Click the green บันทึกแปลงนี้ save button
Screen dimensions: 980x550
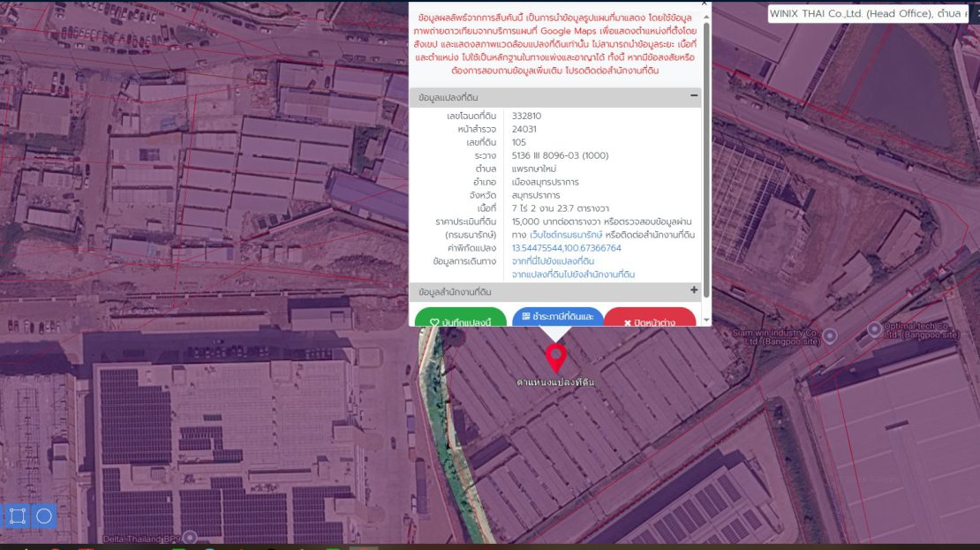461,320
